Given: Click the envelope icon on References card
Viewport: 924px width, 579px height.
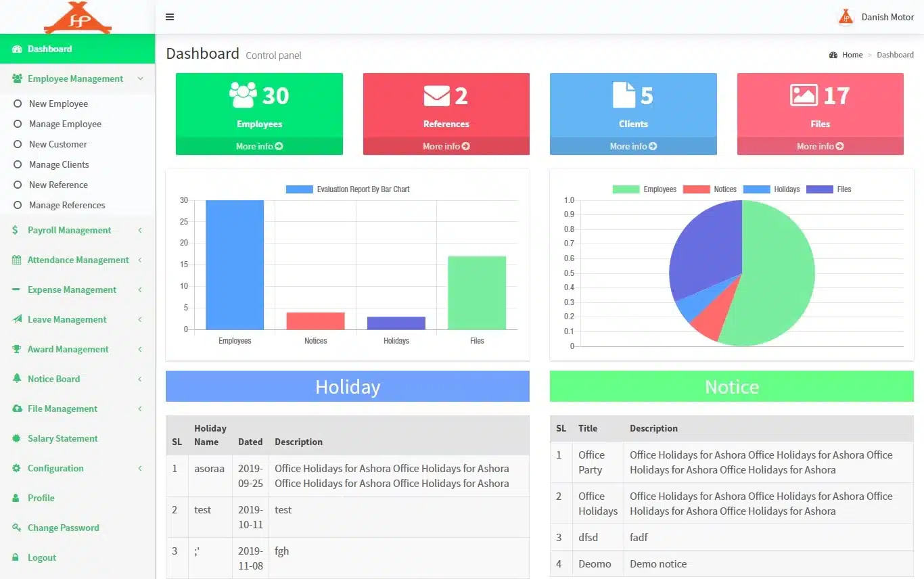Looking at the screenshot, I should pyautogui.click(x=436, y=96).
